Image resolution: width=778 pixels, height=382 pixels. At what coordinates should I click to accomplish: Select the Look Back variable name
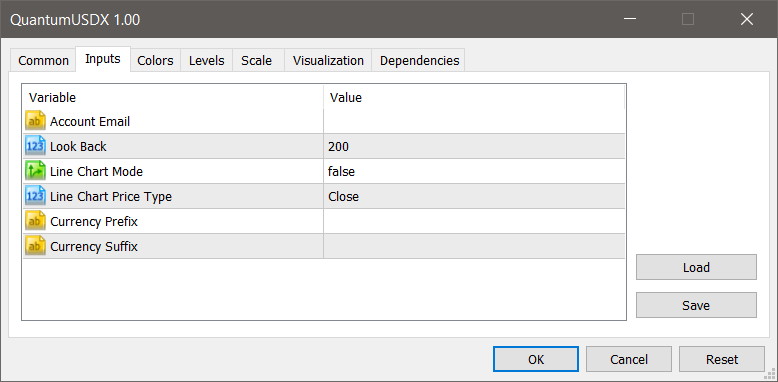tap(78, 147)
